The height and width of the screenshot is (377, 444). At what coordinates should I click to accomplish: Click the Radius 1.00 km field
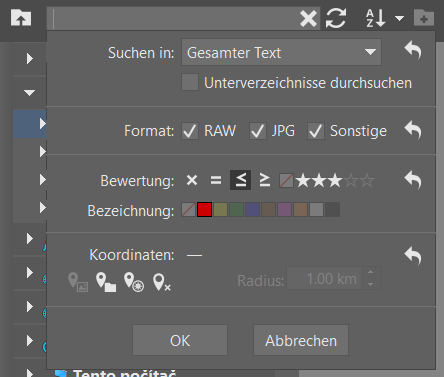324,278
